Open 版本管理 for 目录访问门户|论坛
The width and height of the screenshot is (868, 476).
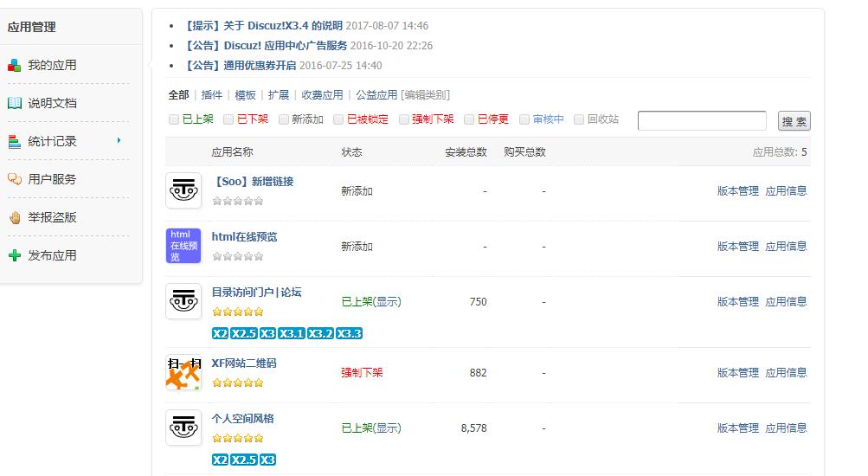(738, 302)
